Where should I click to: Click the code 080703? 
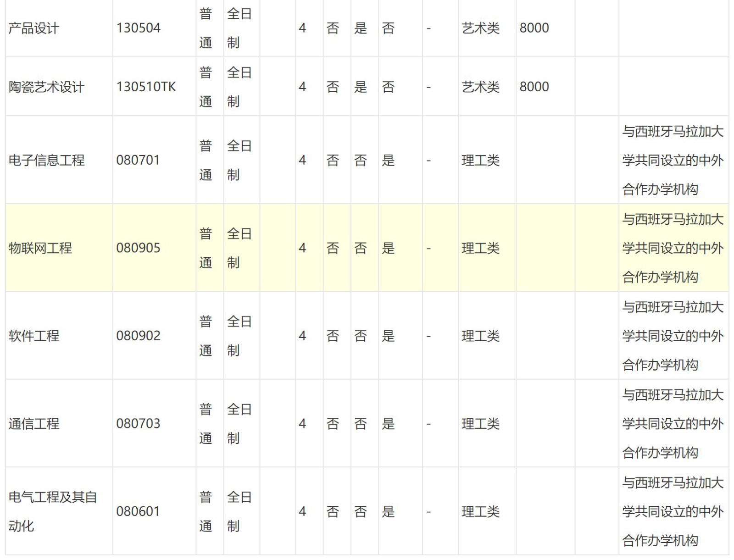138,423
